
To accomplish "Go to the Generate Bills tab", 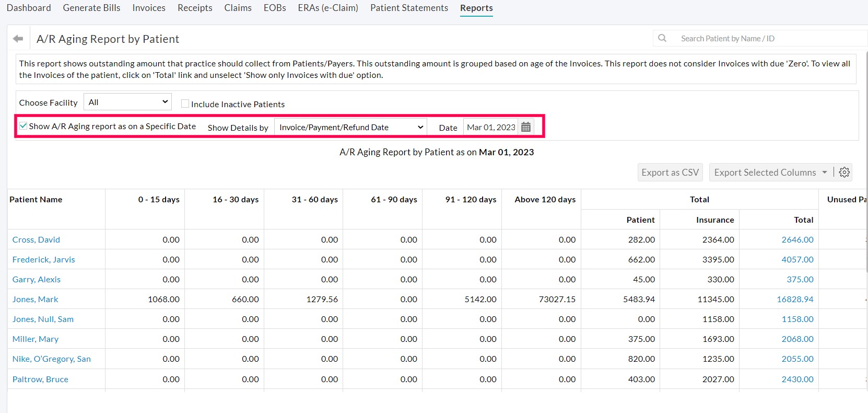I will (x=91, y=8).
